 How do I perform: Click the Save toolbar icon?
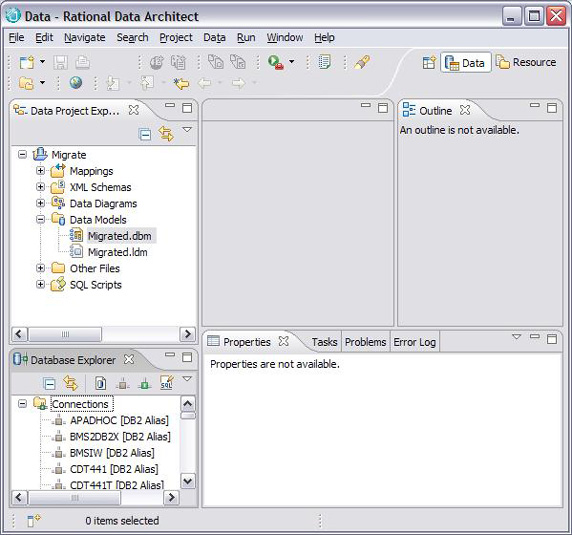[60, 62]
